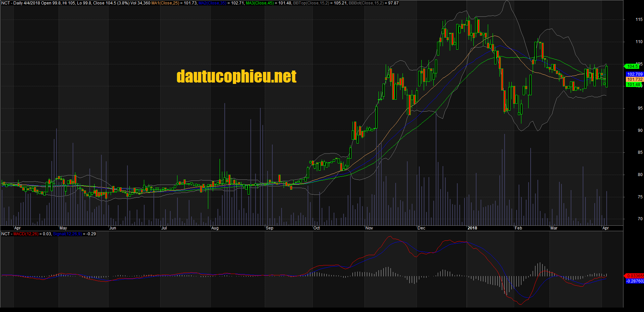Click the Nov label on time axis
644x312 pixels.
(x=369, y=228)
